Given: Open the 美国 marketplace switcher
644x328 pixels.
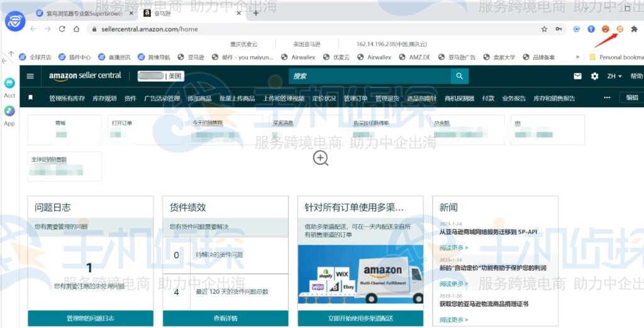Looking at the screenshot, I should (161, 76).
